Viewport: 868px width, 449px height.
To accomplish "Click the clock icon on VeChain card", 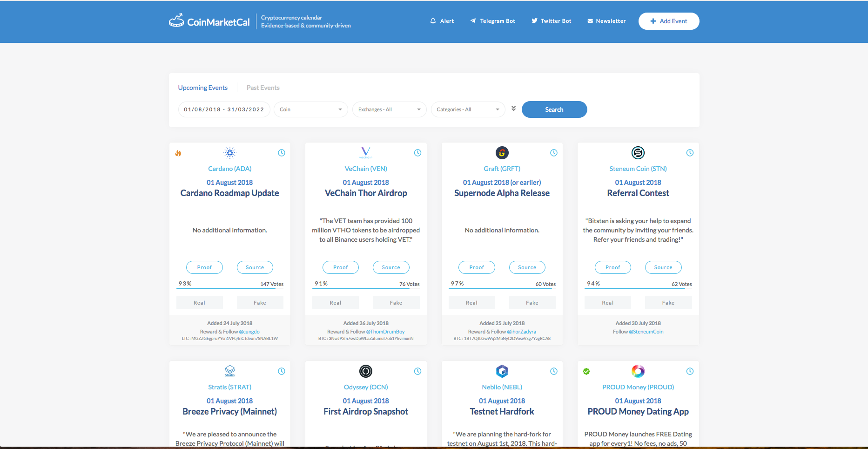I will pyautogui.click(x=418, y=153).
